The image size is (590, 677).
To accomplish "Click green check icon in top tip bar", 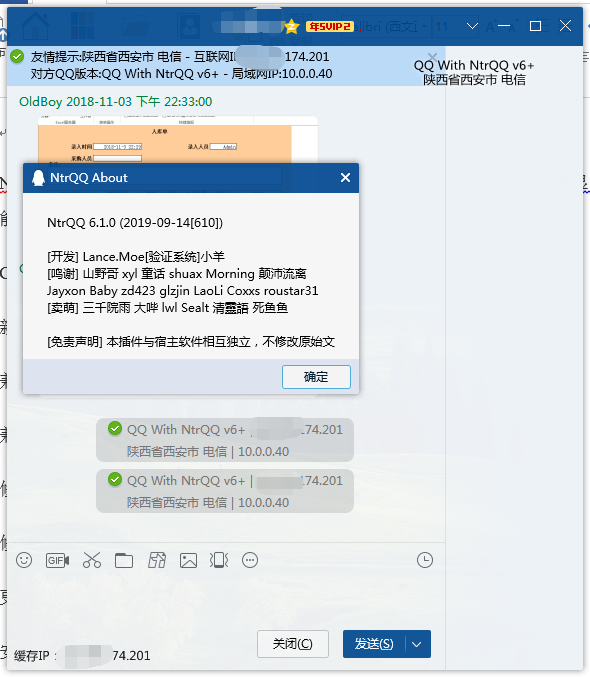I will (x=17, y=57).
